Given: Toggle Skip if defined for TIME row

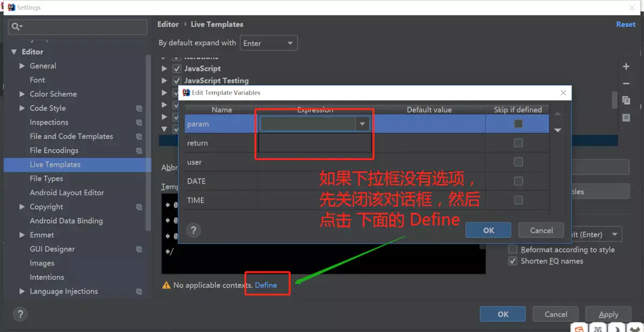Looking at the screenshot, I should tap(518, 200).
